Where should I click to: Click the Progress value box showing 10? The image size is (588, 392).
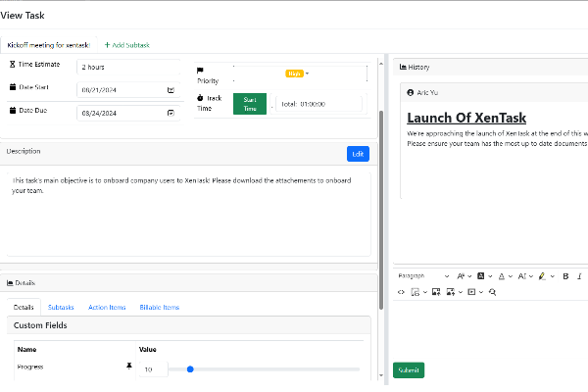tap(154, 369)
